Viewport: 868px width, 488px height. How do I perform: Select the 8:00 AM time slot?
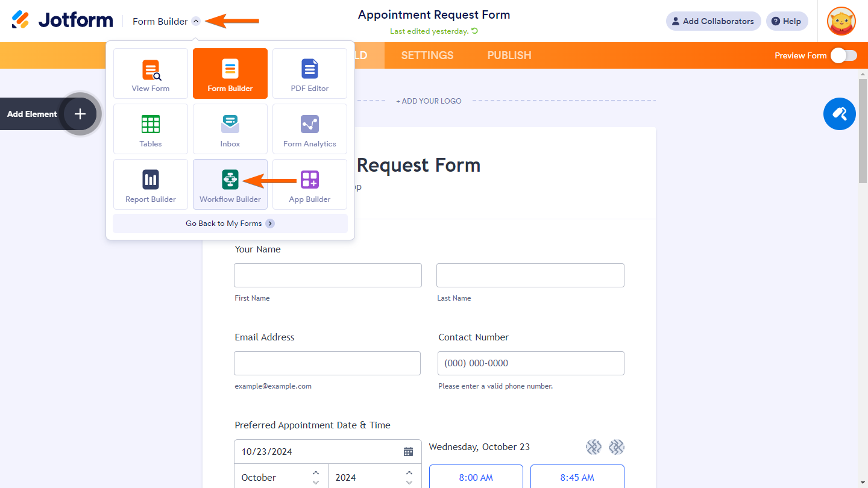[476, 477]
